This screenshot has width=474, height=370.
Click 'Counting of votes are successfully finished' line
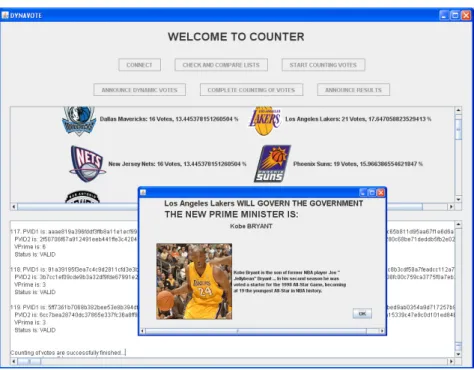click(x=68, y=353)
